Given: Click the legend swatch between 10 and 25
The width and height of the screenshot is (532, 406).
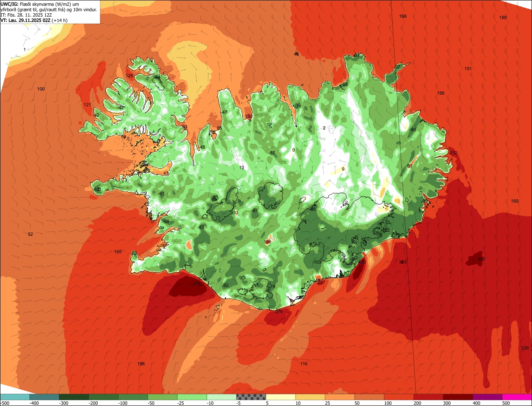Looking at the screenshot, I should click(310, 397).
